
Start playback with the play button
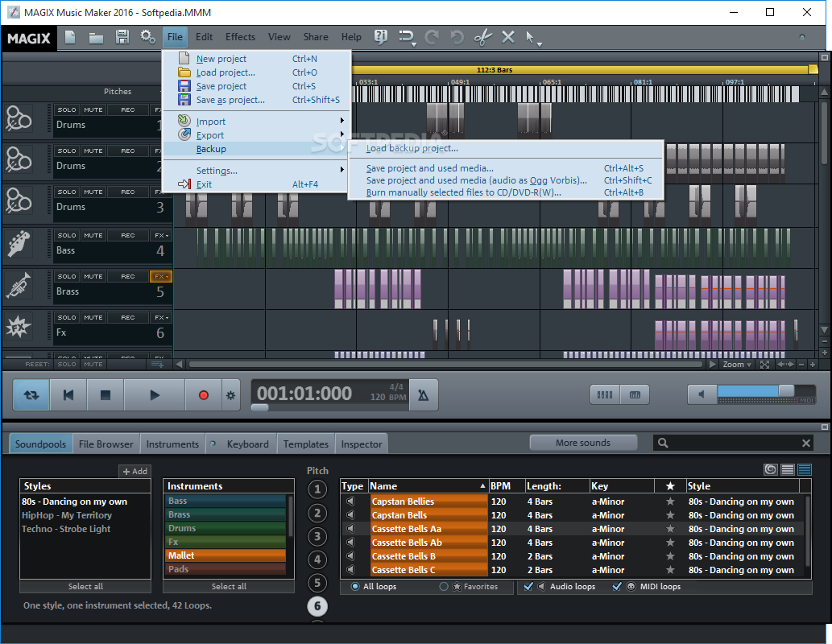point(155,395)
